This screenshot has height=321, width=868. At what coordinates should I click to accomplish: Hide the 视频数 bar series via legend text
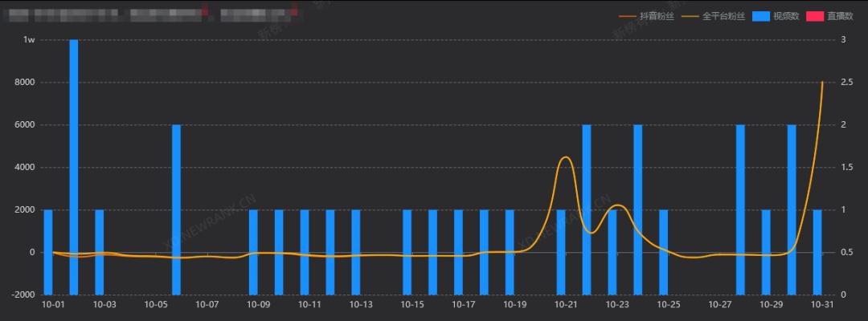pyautogui.click(x=785, y=16)
